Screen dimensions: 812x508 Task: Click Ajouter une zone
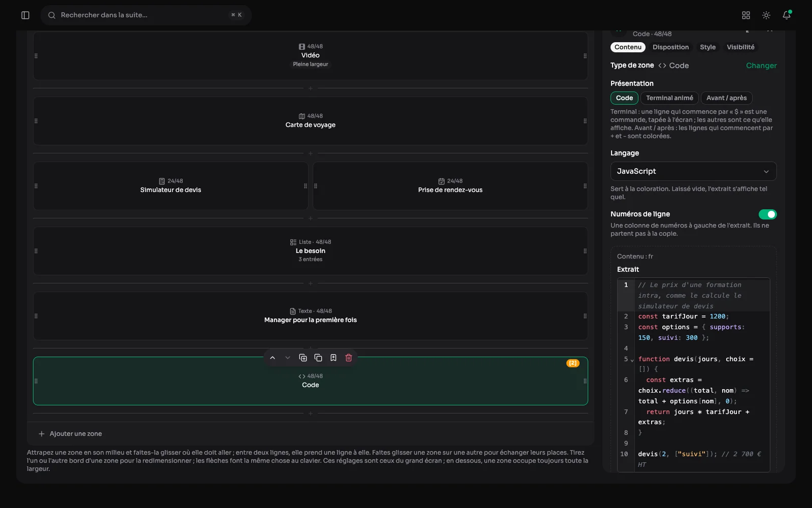pyautogui.click(x=70, y=434)
